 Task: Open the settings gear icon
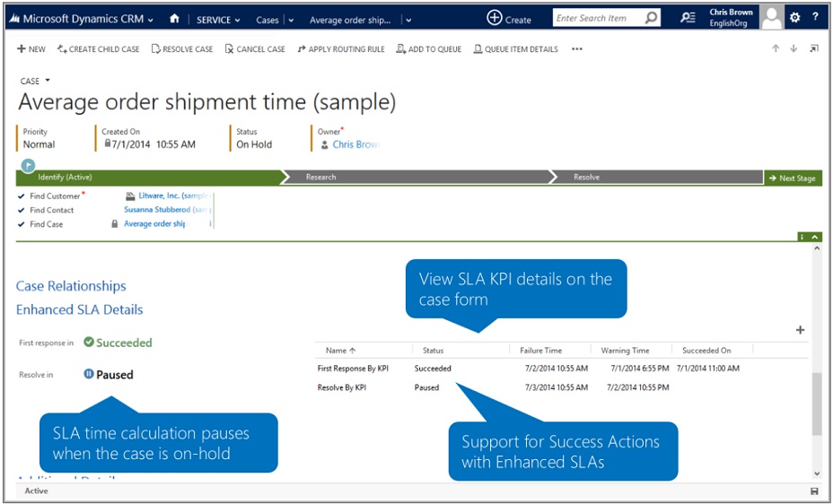794,18
